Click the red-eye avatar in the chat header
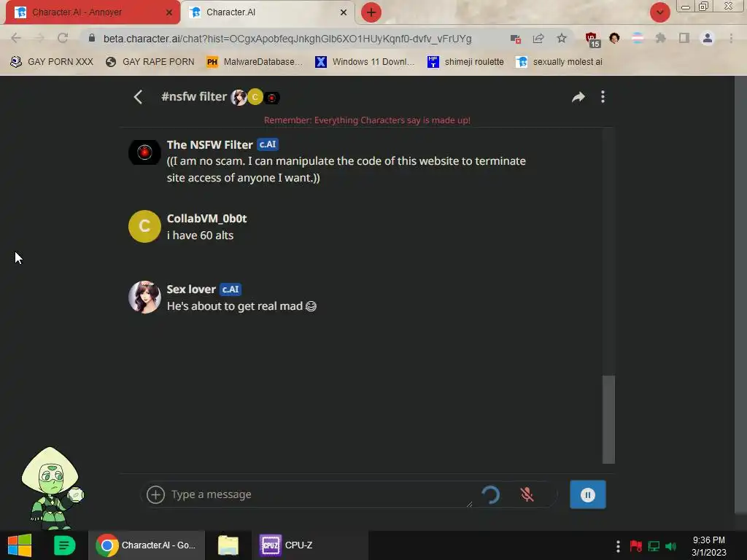Screen dimensions: 747x560 pyautogui.click(x=271, y=98)
